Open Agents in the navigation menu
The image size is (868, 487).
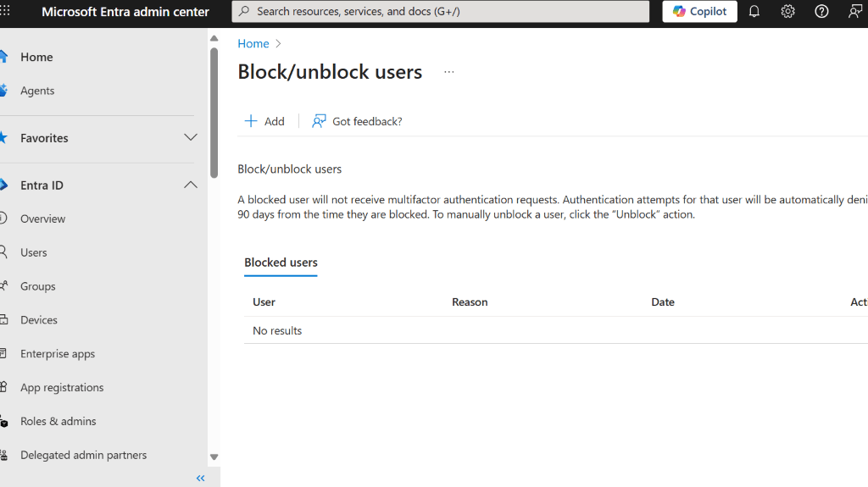[x=37, y=91]
